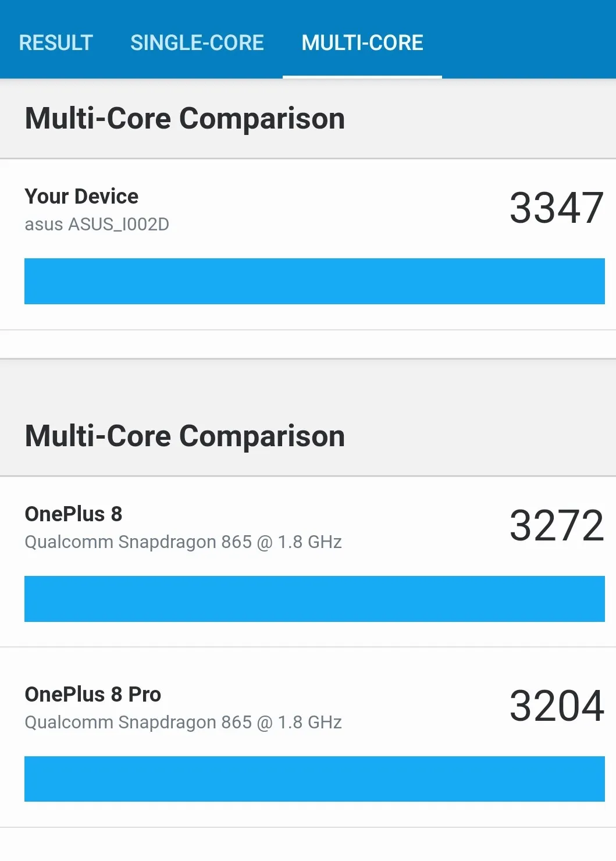Screen dimensions: 616x861
Task: Click the OnePlus 8 Pro blue score bar
Action: click(x=315, y=779)
